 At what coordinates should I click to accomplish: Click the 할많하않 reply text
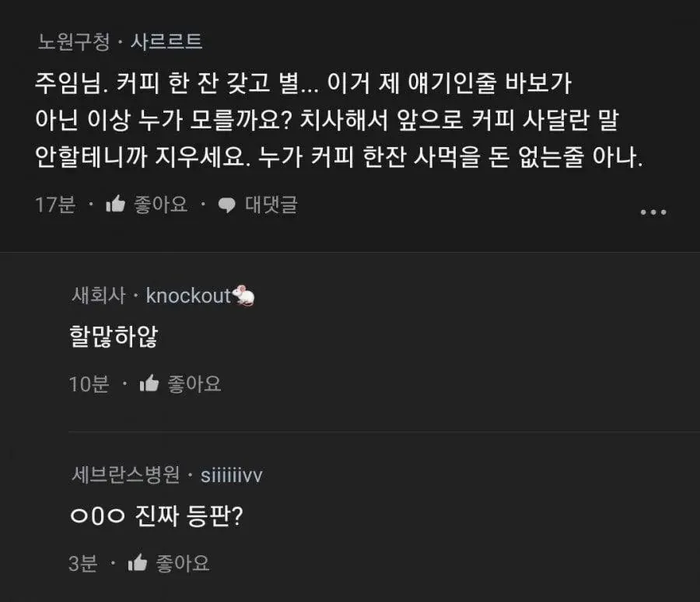coord(114,336)
